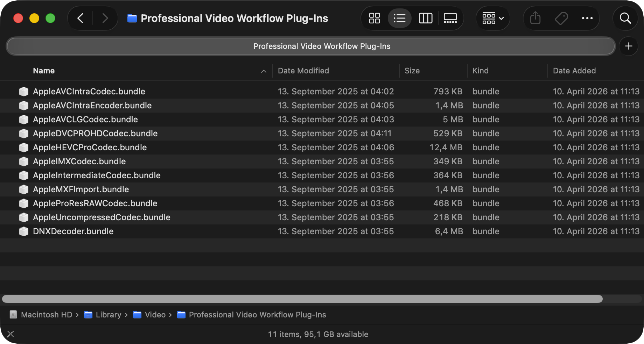Click Macintosh HD in the path bar
Screen dimensions: 644x344
pyautogui.click(x=47, y=315)
